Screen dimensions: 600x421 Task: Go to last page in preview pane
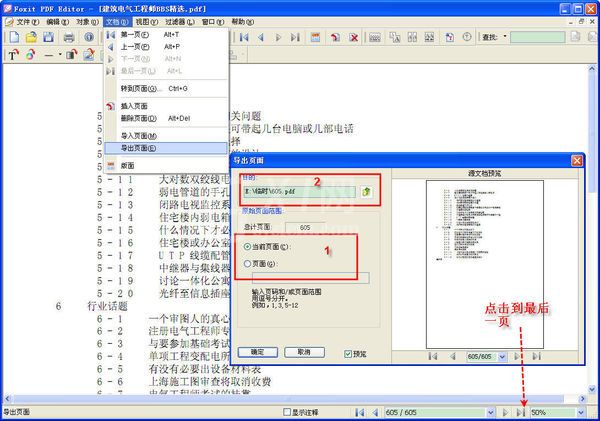[536, 356]
